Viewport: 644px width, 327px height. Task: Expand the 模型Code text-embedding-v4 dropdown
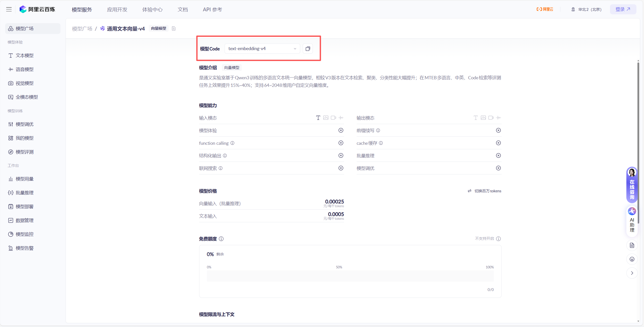pyautogui.click(x=262, y=49)
